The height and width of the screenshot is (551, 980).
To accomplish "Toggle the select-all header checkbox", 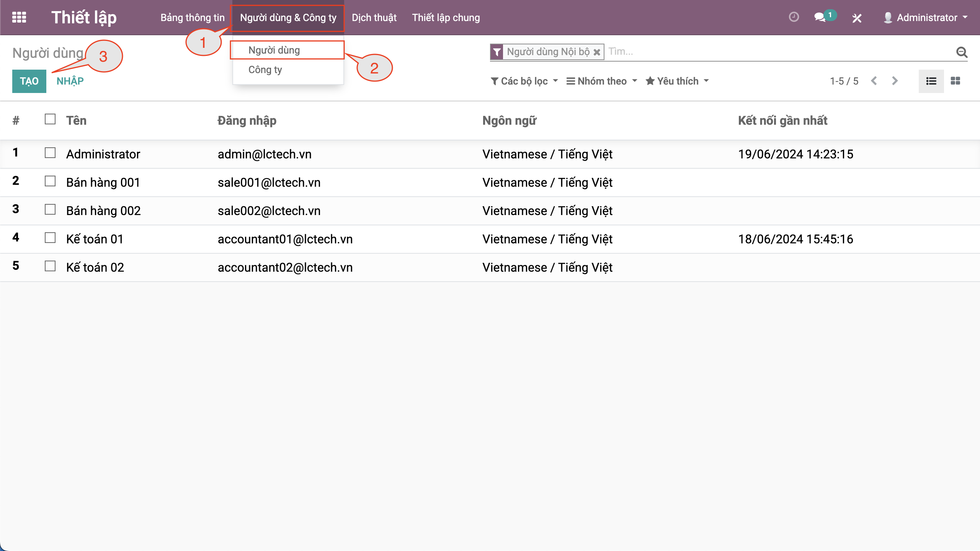I will 50,119.
